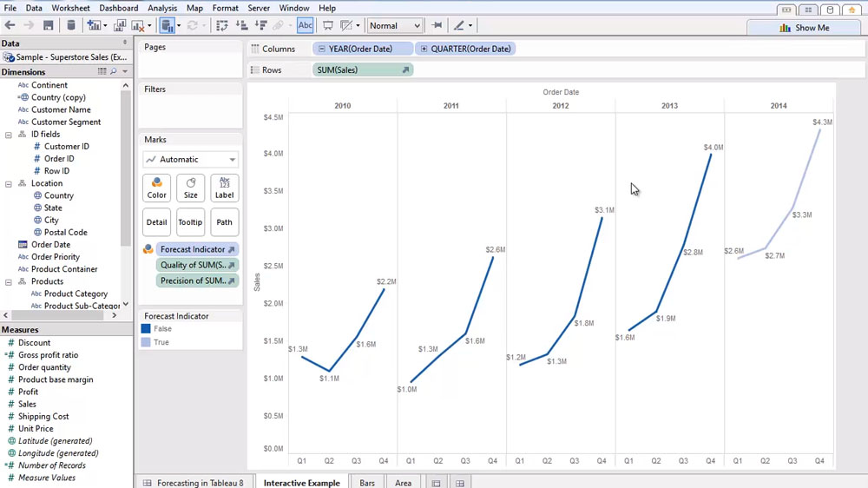
Task: Click the Connect to Data cylinder icon
Action: point(71,26)
